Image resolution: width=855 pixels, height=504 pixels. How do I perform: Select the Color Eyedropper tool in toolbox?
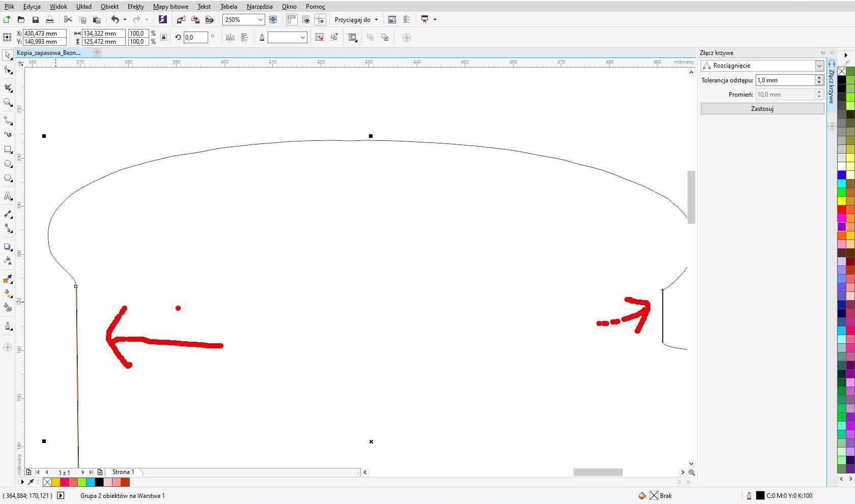[x=8, y=279]
